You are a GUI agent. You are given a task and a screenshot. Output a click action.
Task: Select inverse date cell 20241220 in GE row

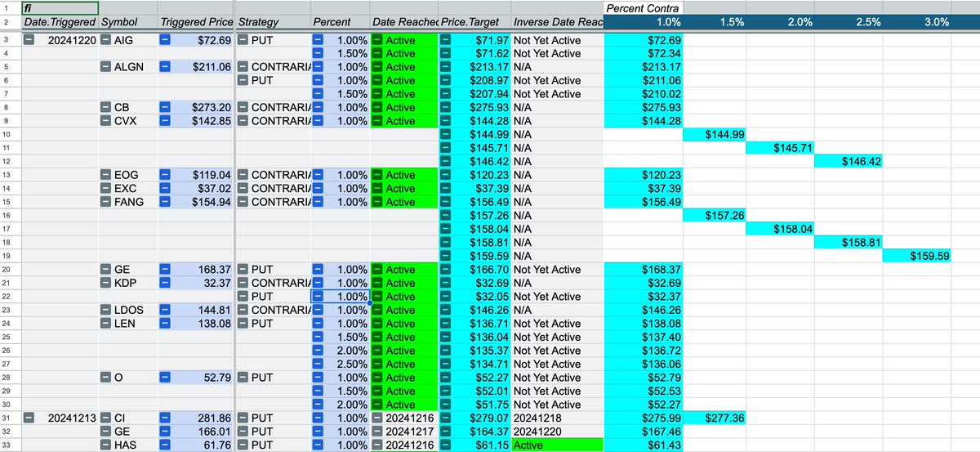[x=558, y=431]
